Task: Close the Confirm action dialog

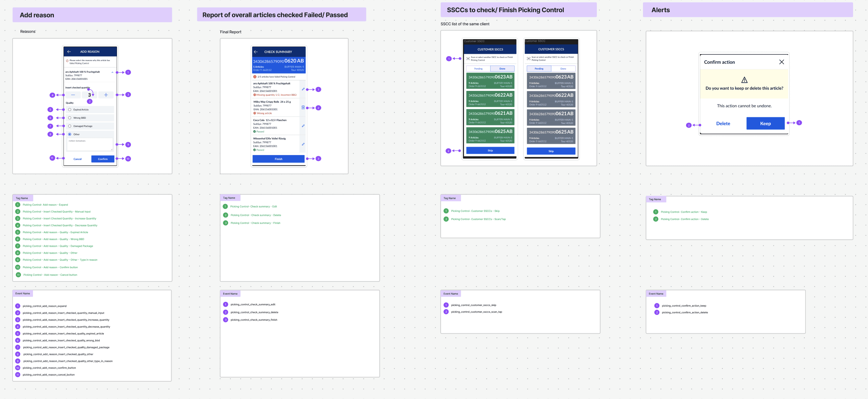Action: point(781,62)
